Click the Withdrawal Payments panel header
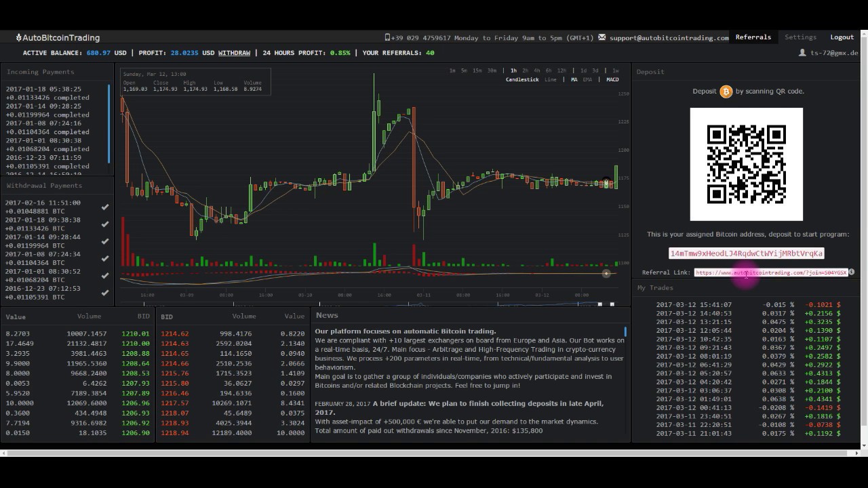 tap(44, 186)
